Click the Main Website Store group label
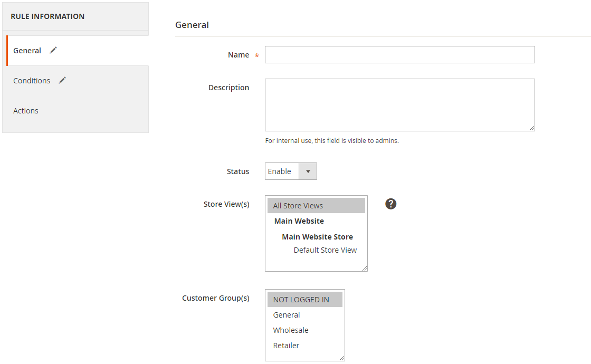The height and width of the screenshot is (364, 591). pos(317,237)
